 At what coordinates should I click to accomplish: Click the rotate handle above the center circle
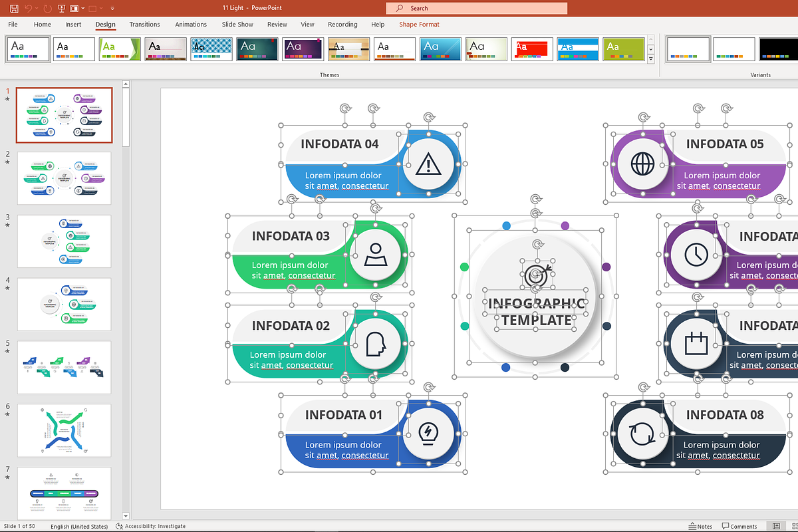(536, 199)
